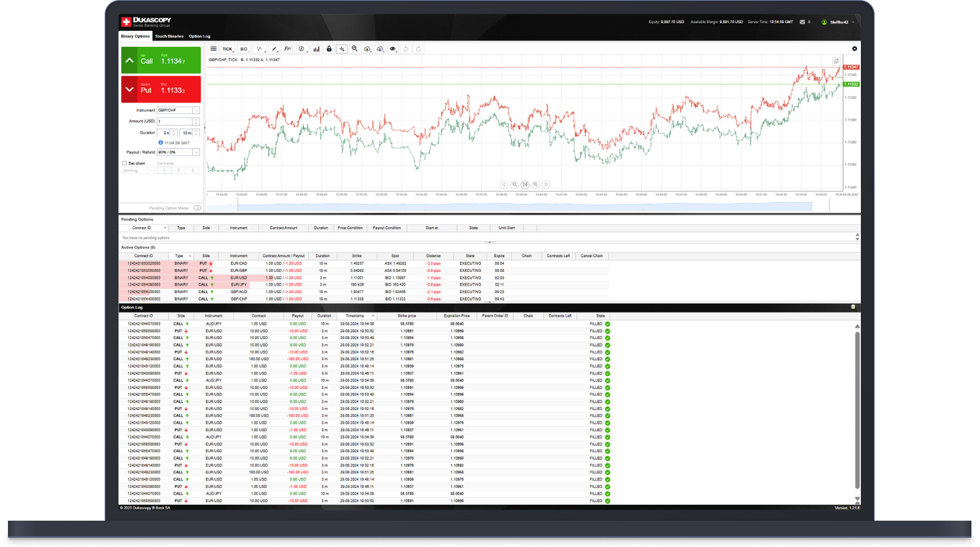Image resolution: width=980 pixels, height=547 pixels.
Task: Select the pencil drawing tool
Action: click(274, 49)
